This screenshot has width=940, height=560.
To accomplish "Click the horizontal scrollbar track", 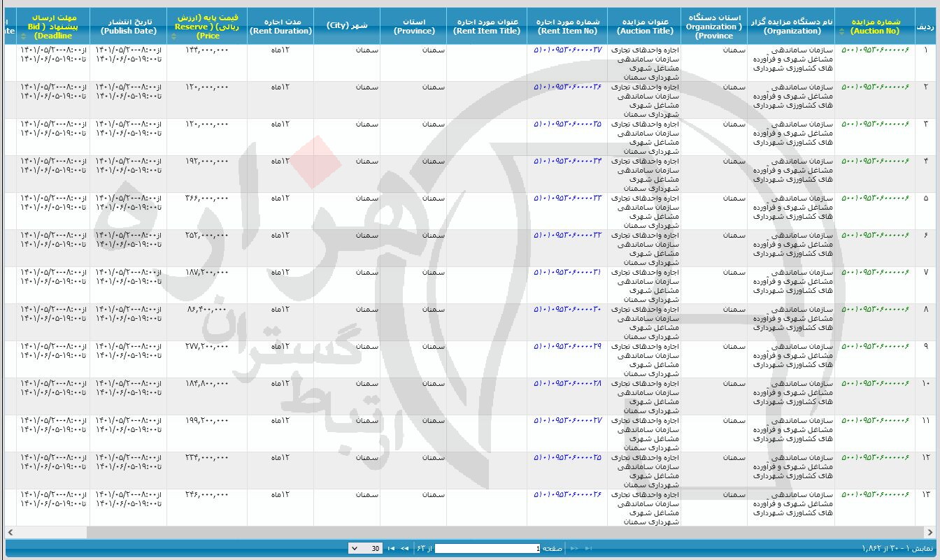I will pyautogui.click(x=471, y=533).
